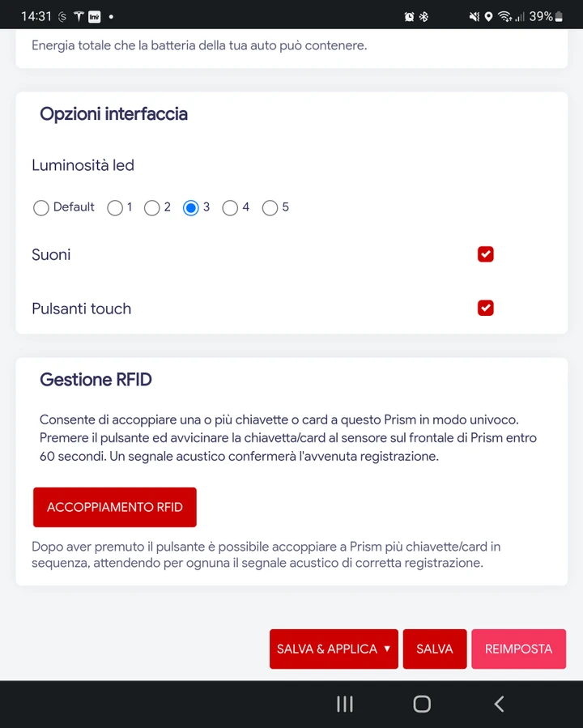Screen dimensions: 583x728
Task: Tap the location pin status icon
Action: pyautogui.click(x=488, y=17)
